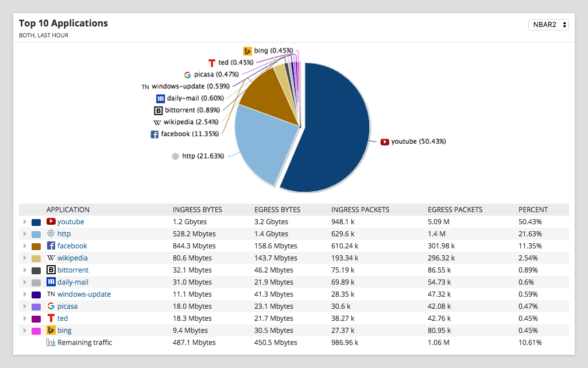Click the dark blue youtube color swatch
This screenshot has height=368, width=588.
click(x=37, y=221)
